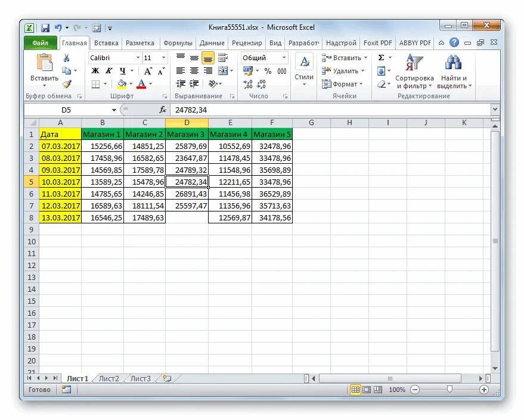Click the cell borders icon
Image resolution: width=524 pixels, height=420 pixels.
[95, 84]
